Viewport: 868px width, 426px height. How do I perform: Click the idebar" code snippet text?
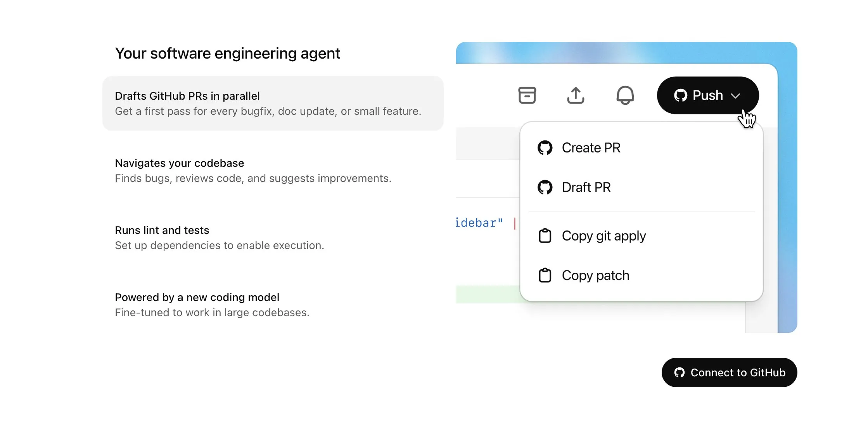479,223
